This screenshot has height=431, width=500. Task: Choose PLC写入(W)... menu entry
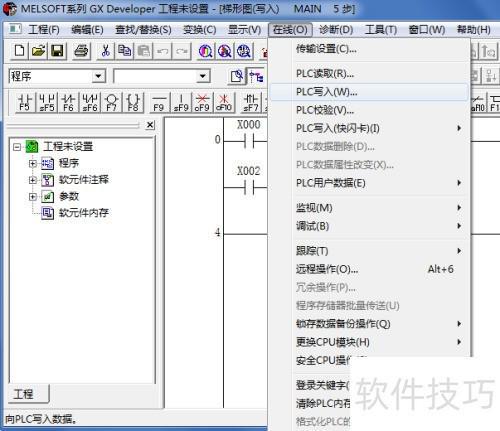369,92
